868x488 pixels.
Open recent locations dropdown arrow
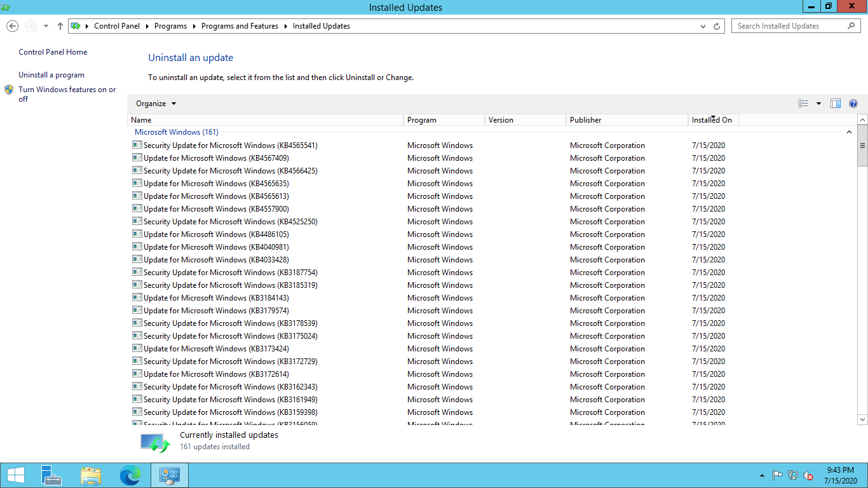coord(46,26)
